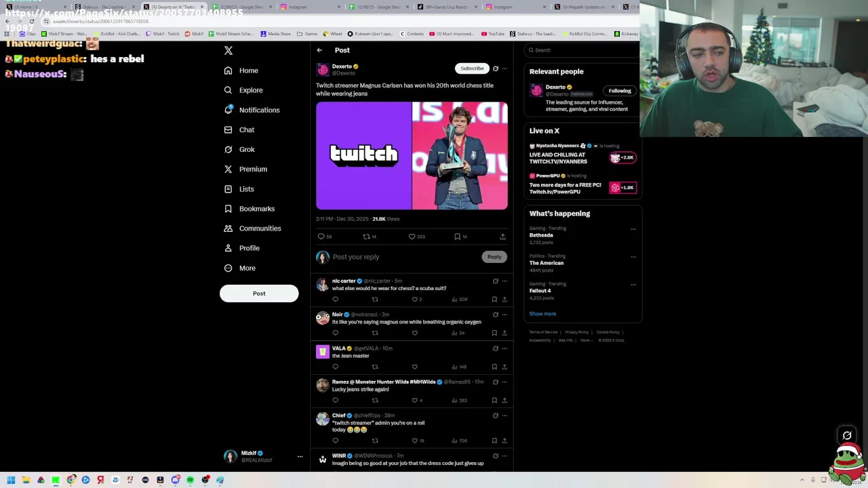Repost the Dexerto post

click(370, 237)
